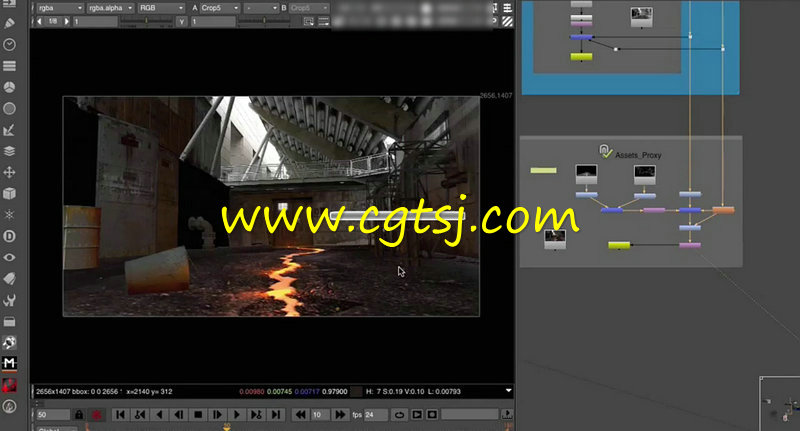
Task: Click the sampled color swatch in the info bar
Action: (x=357, y=392)
